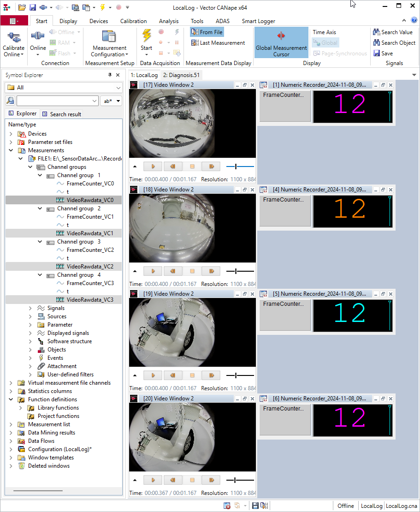Viewport: 420px width, 512px height.
Task: Pin the Symbol Explorer panel
Action: pos(110,75)
